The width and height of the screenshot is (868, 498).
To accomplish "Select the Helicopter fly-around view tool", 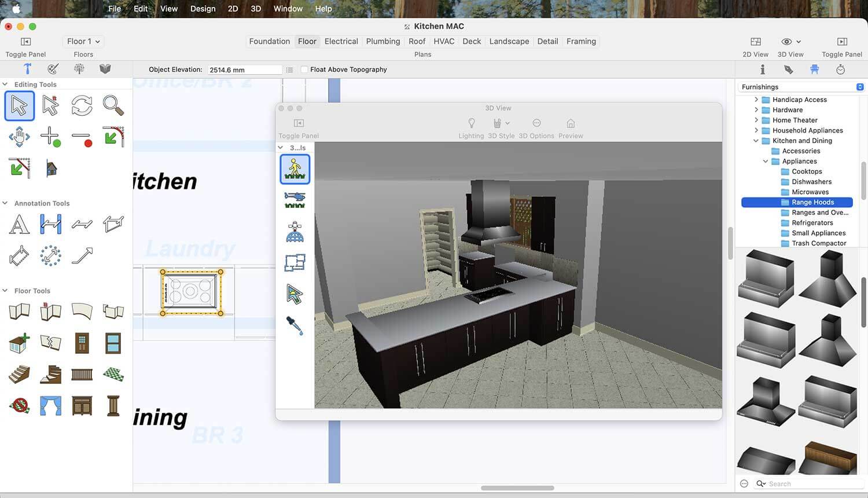I will coord(295,200).
